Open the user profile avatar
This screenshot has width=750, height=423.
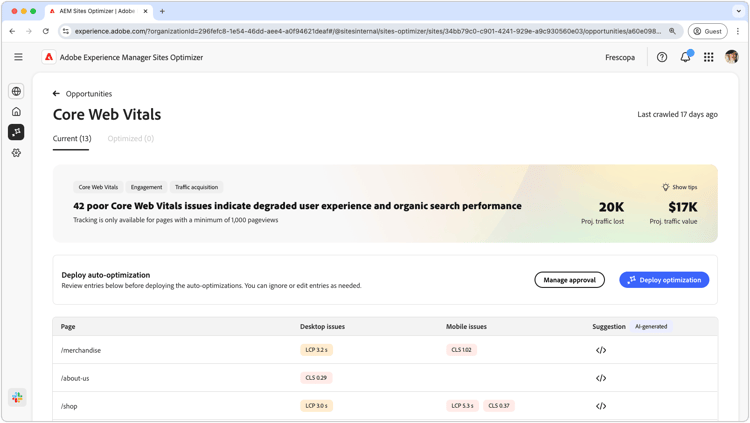tap(732, 57)
